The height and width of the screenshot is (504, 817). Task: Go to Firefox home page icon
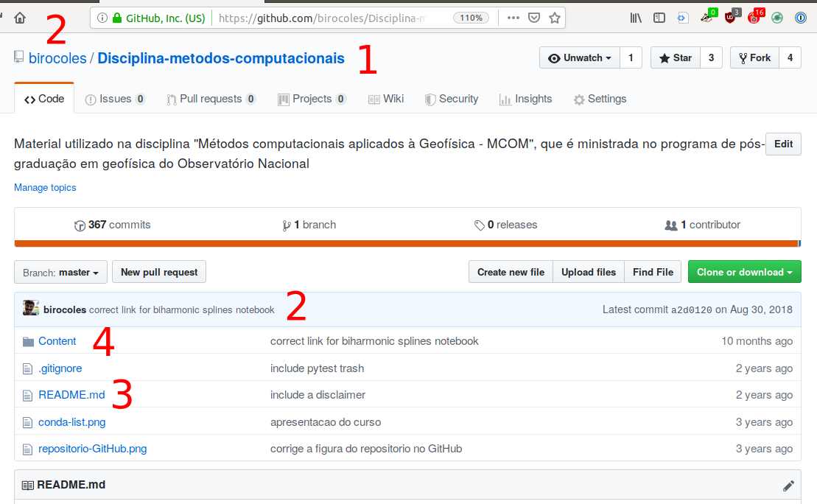click(x=20, y=18)
